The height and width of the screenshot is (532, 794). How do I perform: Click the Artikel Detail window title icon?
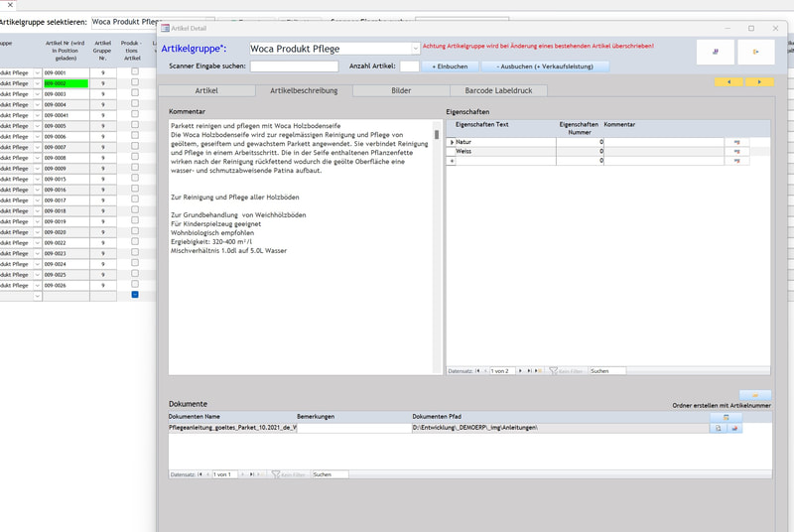point(165,29)
